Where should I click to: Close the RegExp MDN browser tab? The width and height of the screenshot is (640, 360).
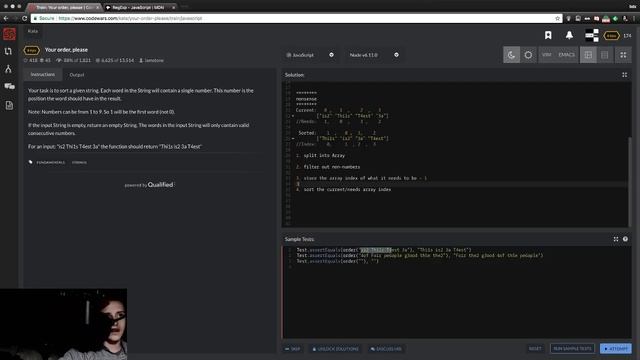pyautogui.click(x=173, y=7)
